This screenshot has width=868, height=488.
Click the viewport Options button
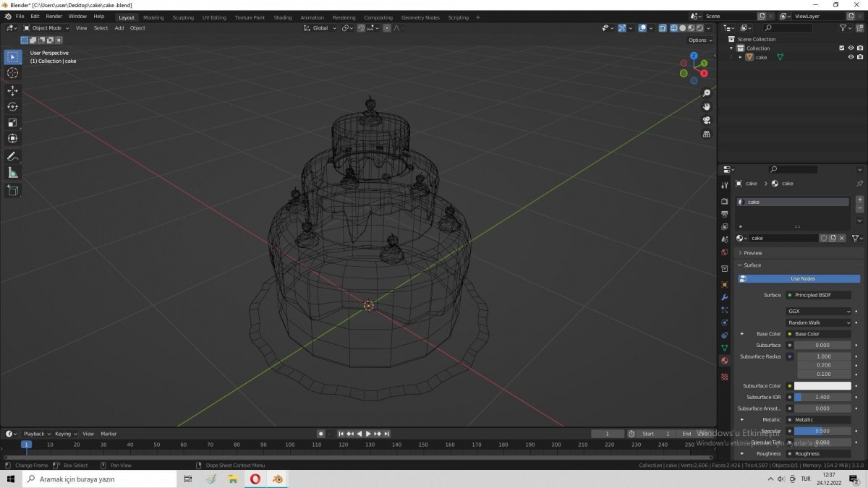pyautogui.click(x=699, y=40)
